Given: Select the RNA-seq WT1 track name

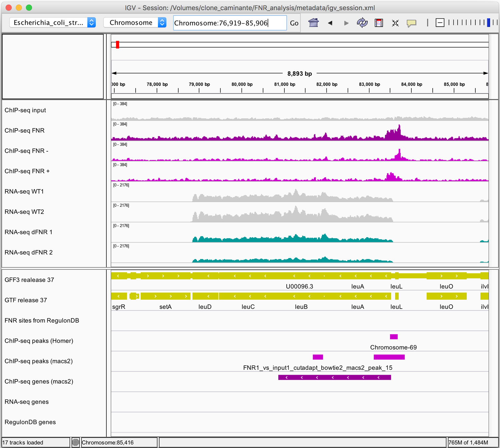Looking at the screenshot, I should pyautogui.click(x=24, y=192).
